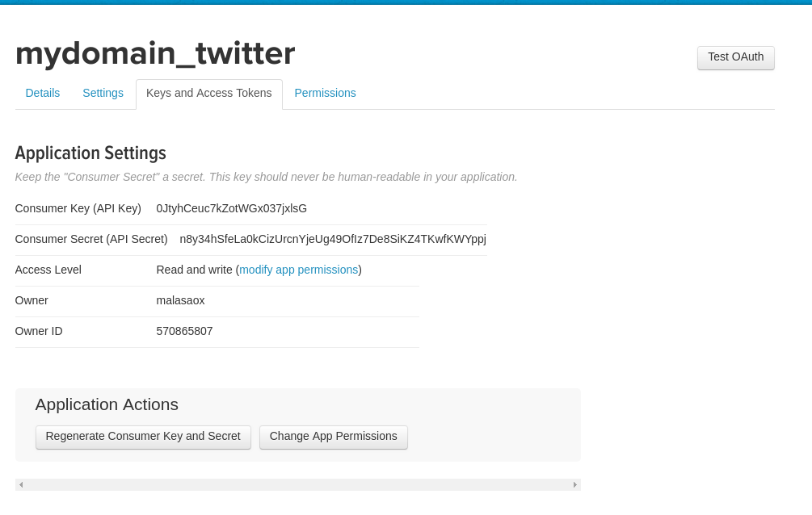Click the Consumer Key (API Key) label
The height and width of the screenshot is (515, 812).
point(78,208)
